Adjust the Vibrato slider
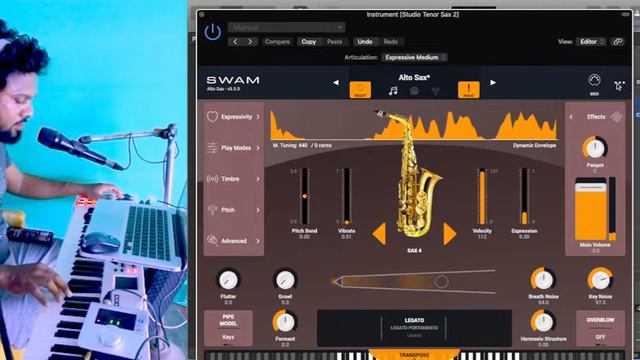 click(x=346, y=197)
